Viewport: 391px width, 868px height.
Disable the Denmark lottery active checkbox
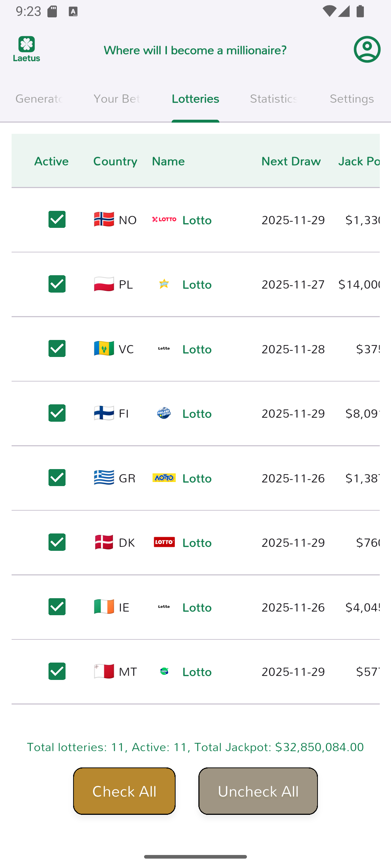57,542
